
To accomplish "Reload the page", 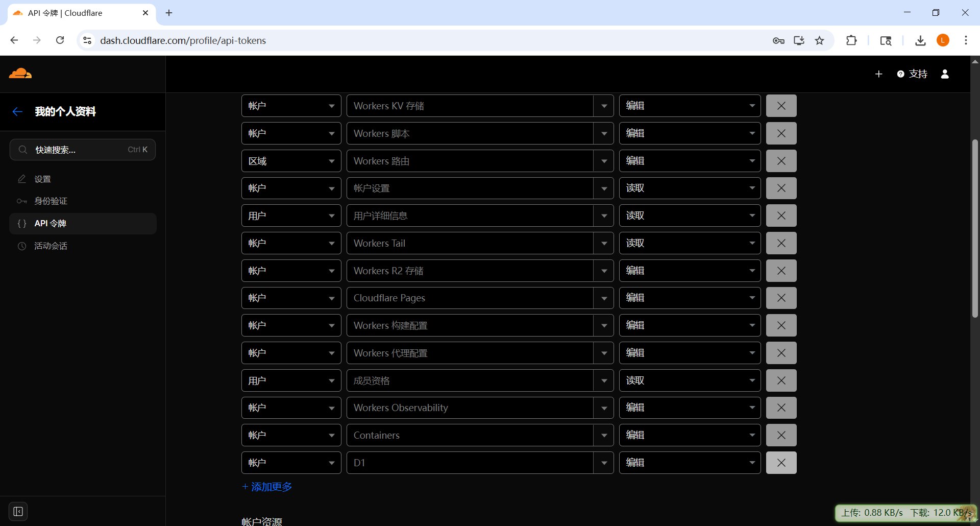I will coord(60,40).
